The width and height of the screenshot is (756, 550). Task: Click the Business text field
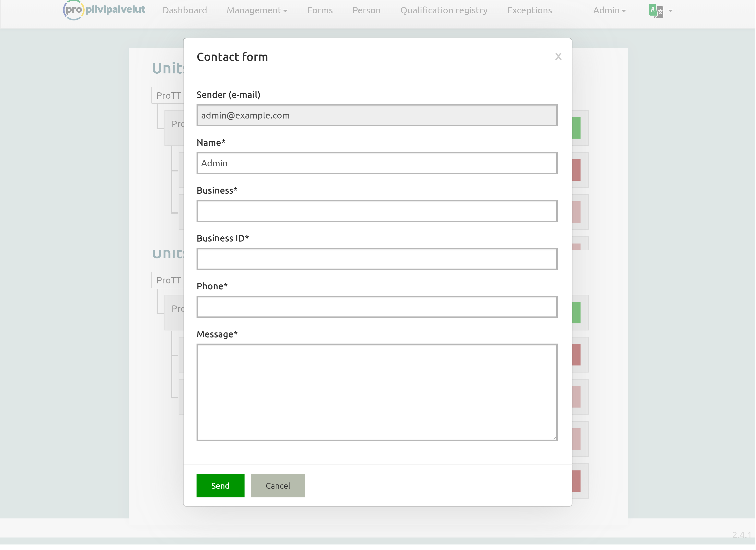point(377,211)
